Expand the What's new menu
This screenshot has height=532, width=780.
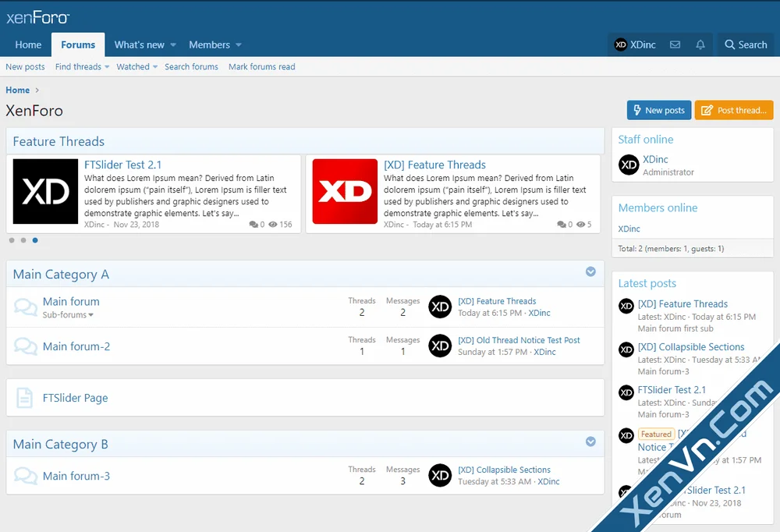click(x=144, y=44)
